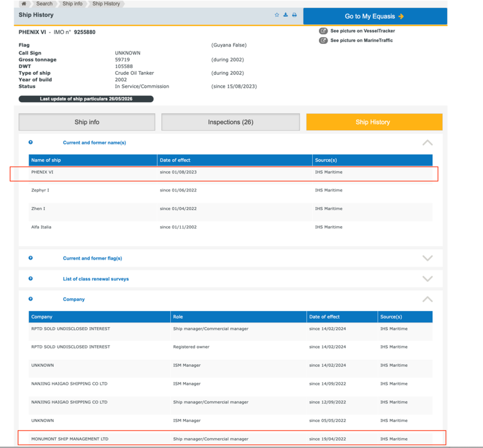This screenshot has height=448, width=483.
Task: Click the download icon in header
Action: [285, 15]
